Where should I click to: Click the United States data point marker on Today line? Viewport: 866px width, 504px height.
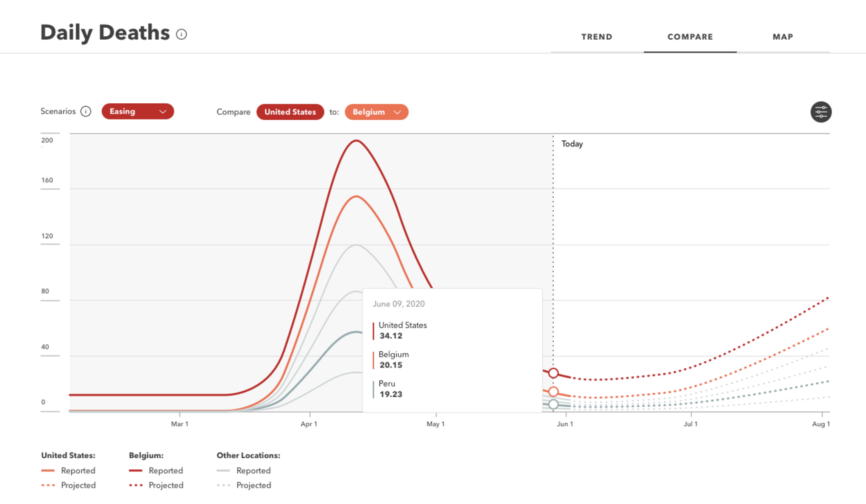coord(554,372)
